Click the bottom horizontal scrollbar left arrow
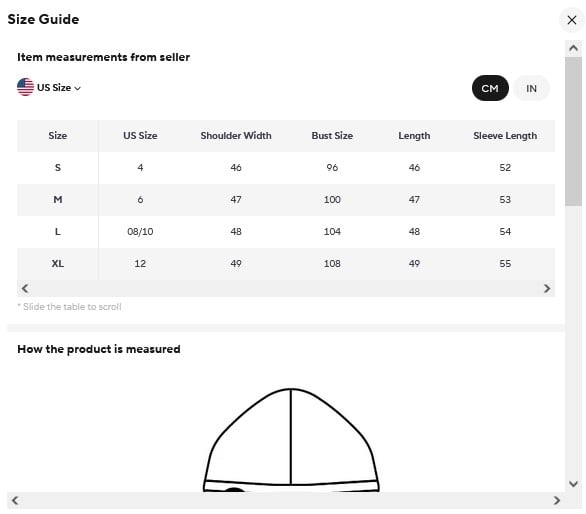Screen dimensions: 586x514 [x=15, y=500]
